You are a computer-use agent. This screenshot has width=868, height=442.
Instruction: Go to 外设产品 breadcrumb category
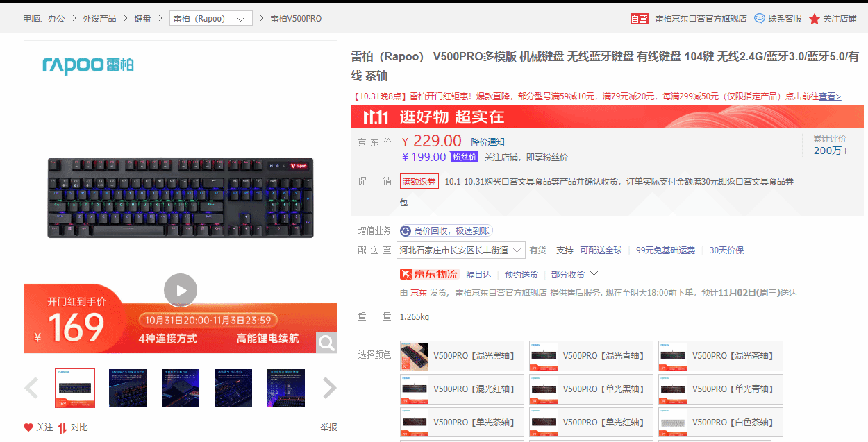pyautogui.click(x=100, y=19)
